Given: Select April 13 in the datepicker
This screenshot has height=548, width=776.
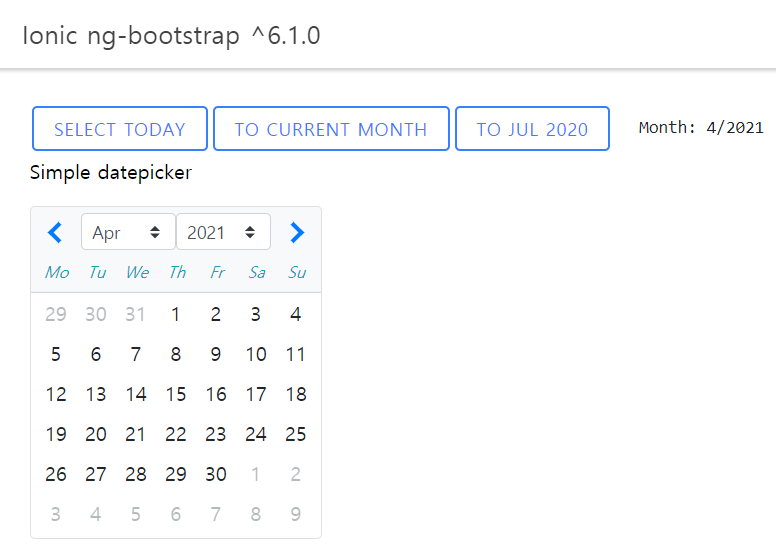Looking at the screenshot, I should [x=96, y=394].
